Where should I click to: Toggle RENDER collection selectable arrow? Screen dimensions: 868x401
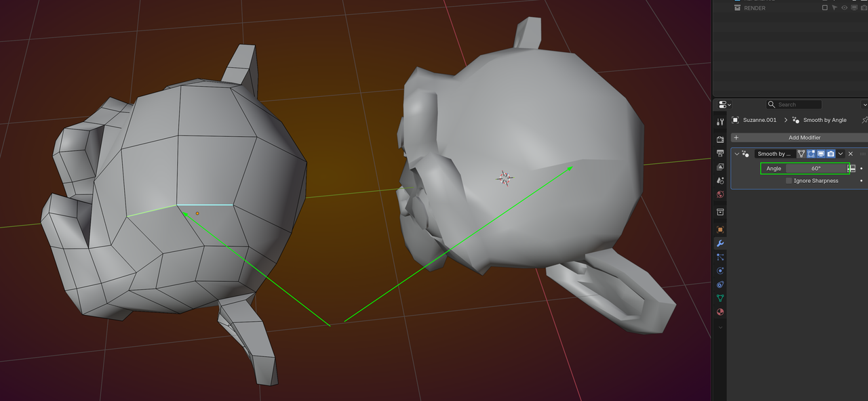(x=835, y=8)
